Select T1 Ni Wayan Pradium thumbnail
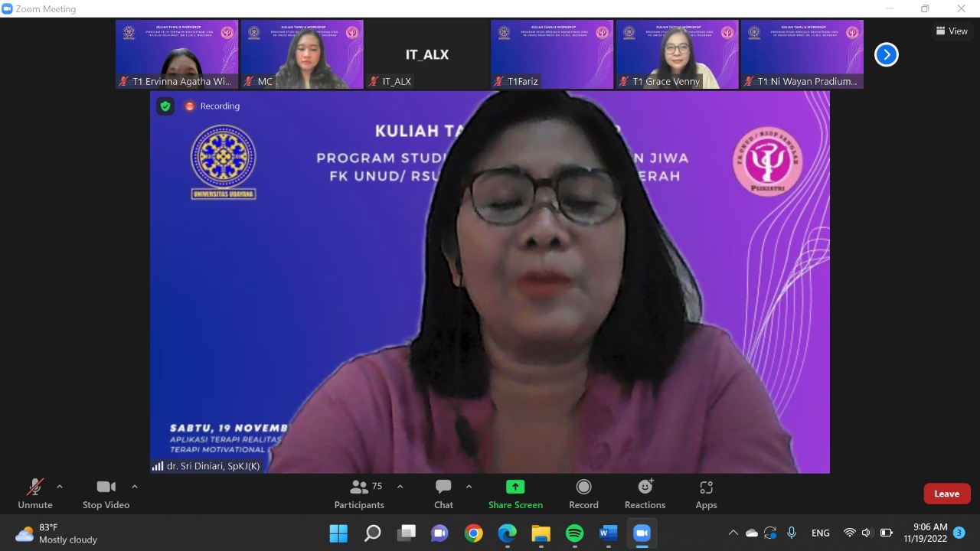The image size is (980, 551). (x=802, y=54)
